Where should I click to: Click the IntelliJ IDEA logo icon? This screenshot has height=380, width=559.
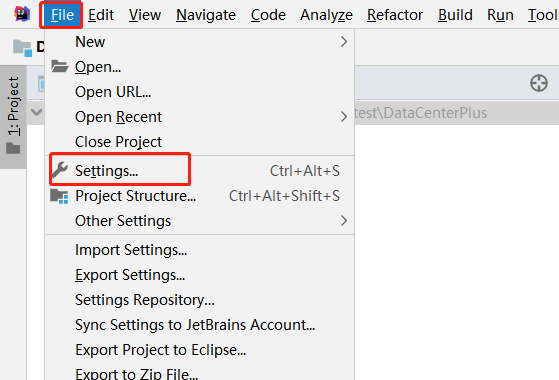[22, 14]
